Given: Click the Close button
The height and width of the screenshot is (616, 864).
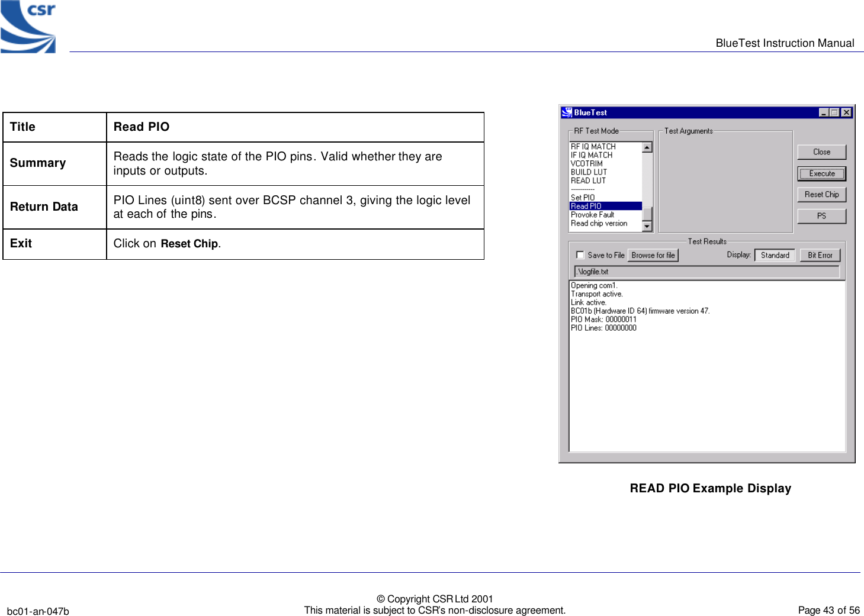Looking at the screenshot, I should (821, 152).
